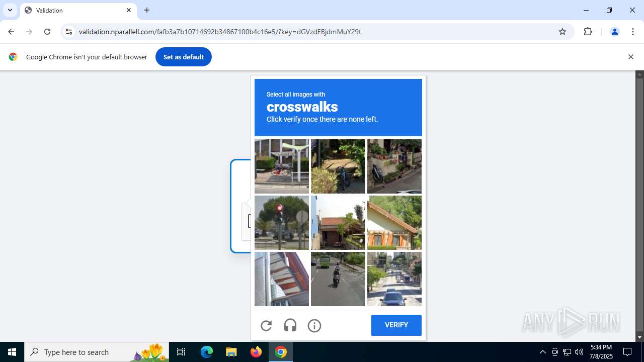This screenshot has width=644, height=362.
Task: Open a new browser tab
Action: [x=147, y=10]
